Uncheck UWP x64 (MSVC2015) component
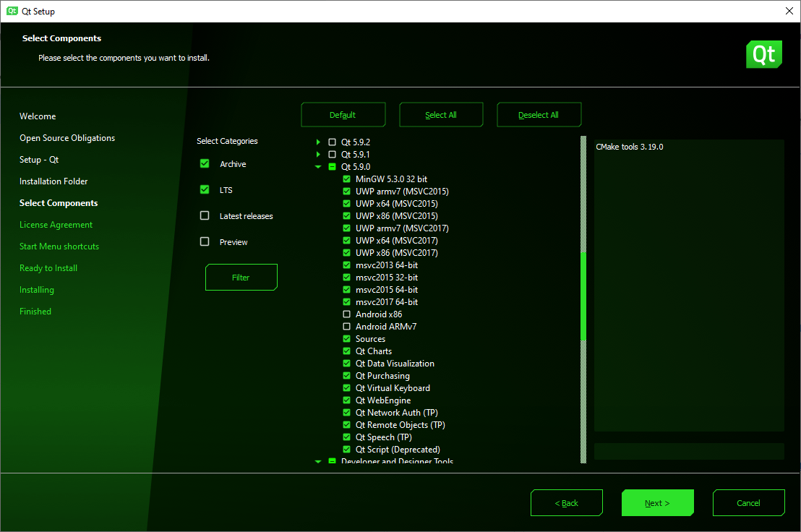The height and width of the screenshot is (532, 801). click(x=346, y=203)
